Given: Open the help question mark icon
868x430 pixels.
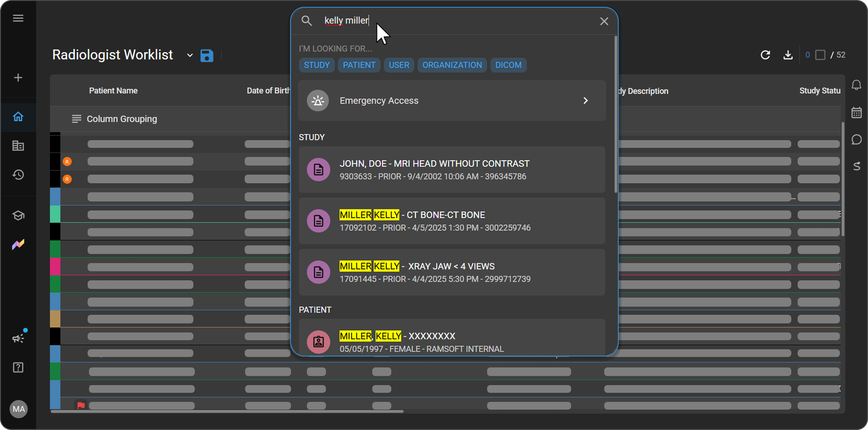Looking at the screenshot, I should [x=18, y=367].
